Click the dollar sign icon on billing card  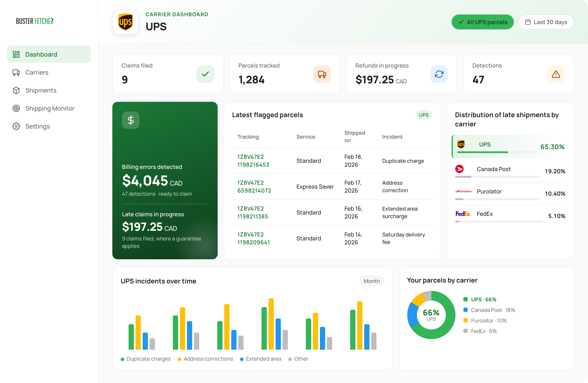pos(131,120)
